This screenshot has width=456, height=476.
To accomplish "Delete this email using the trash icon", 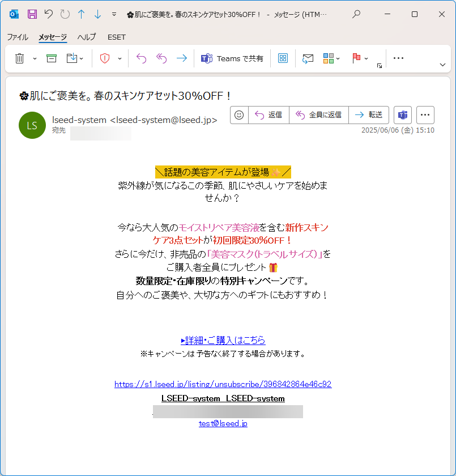I will (20, 58).
